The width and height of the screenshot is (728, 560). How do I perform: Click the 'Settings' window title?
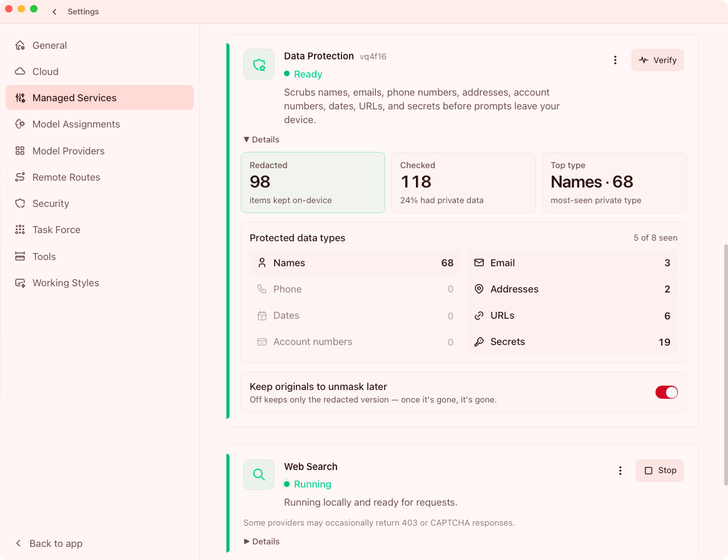[x=83, y=12]
